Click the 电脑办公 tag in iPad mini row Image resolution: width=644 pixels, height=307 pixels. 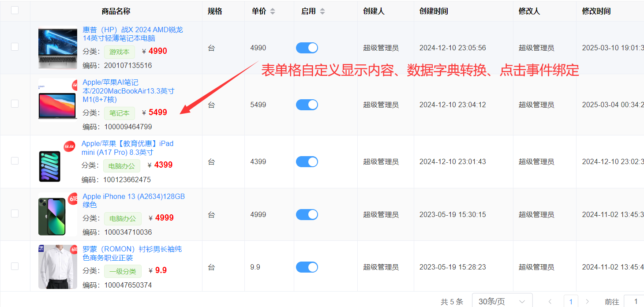coord(122,165)
